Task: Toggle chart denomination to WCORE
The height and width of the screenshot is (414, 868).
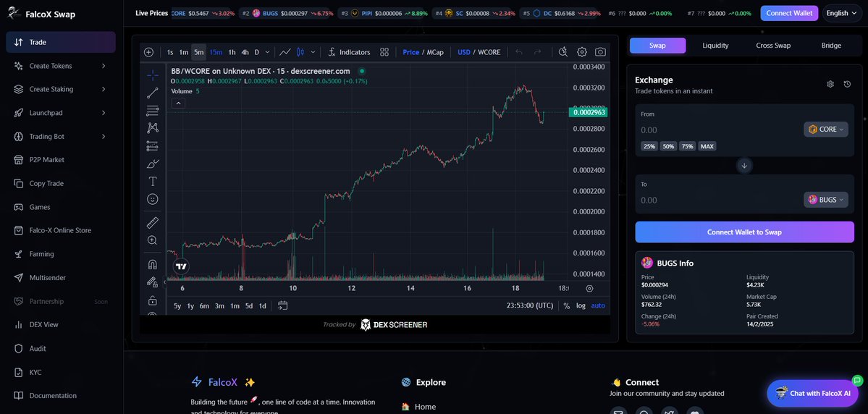Action: pos(489,52)
